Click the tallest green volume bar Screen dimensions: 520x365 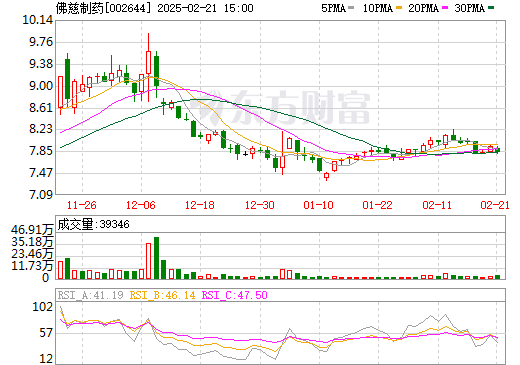tap(156, 258)
